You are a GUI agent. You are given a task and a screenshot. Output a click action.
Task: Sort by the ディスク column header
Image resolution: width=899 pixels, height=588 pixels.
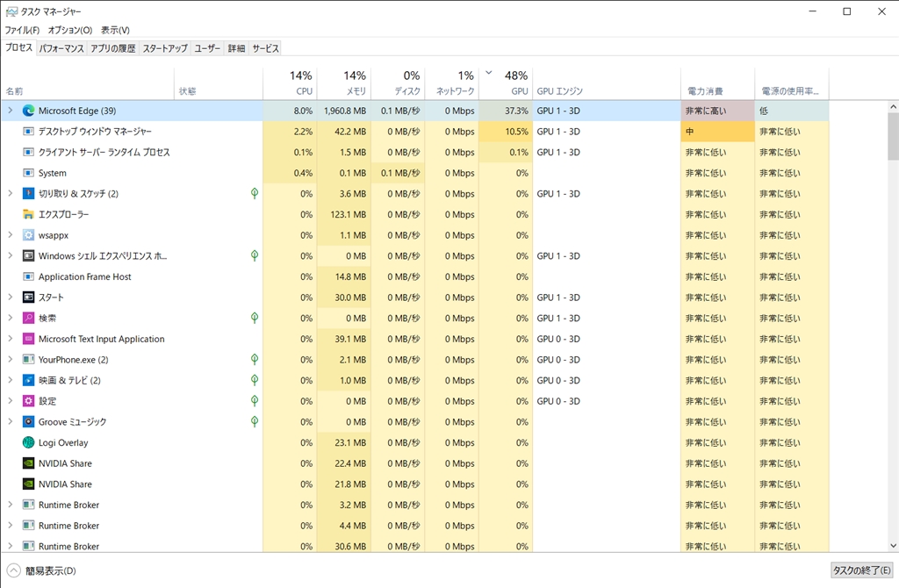[x=398, y=83]
